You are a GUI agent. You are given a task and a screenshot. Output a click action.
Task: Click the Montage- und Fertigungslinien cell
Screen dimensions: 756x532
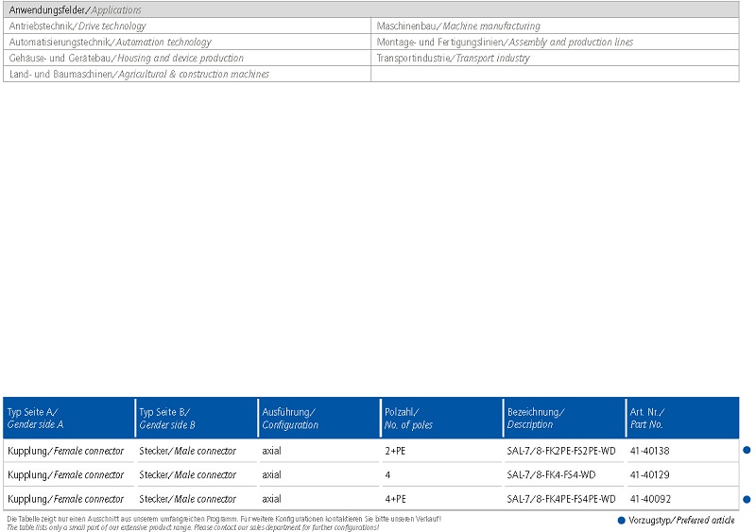pyautogui.click(x=505, y=43)
